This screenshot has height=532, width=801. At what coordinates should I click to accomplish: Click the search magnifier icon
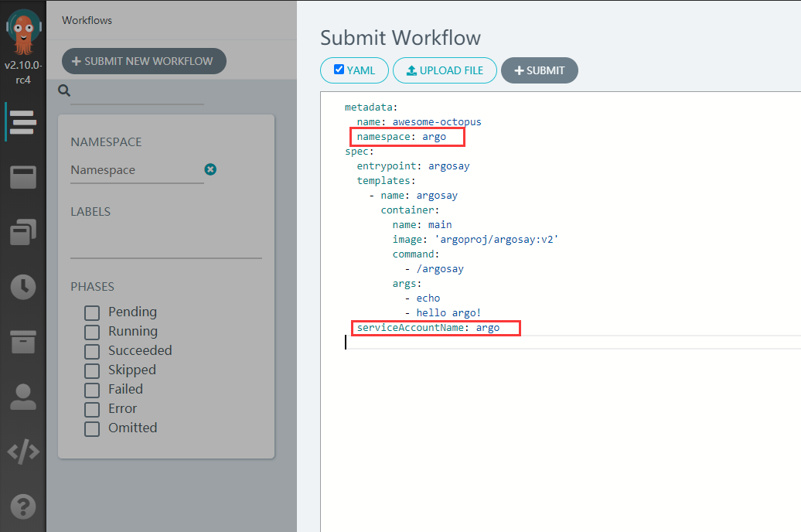tap(64, 90)
